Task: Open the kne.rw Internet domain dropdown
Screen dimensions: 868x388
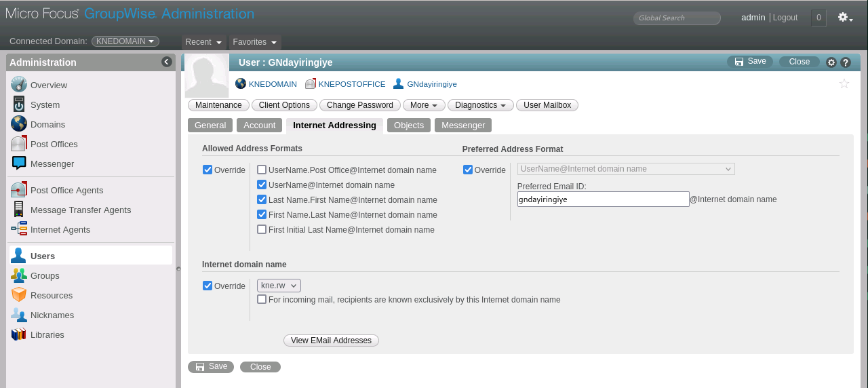Action: [x=279, y=286]
